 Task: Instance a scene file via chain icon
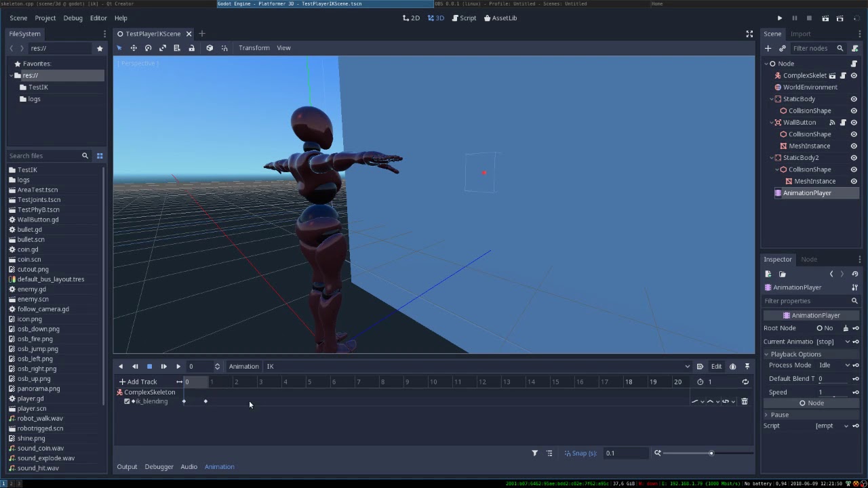pyautogui.click(x=782, y=48)
